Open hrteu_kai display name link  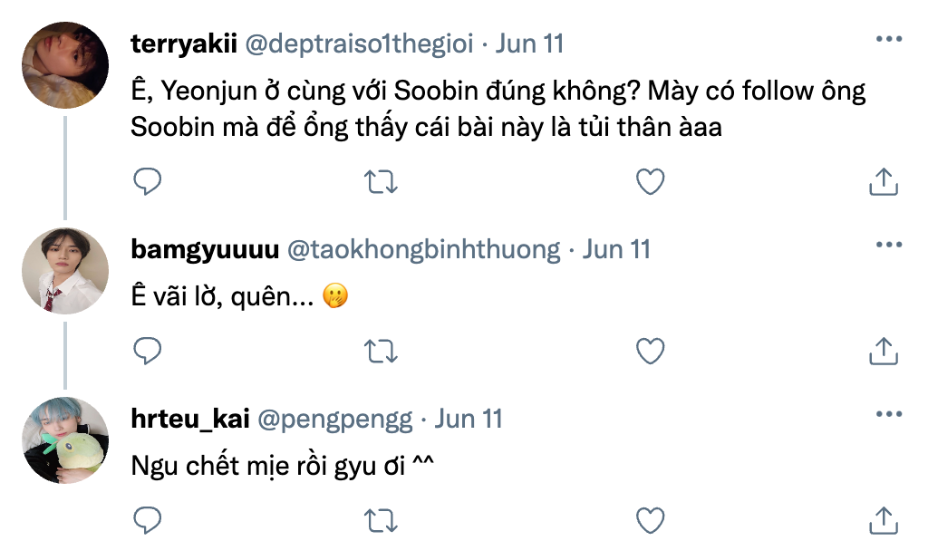pos(189,420)
